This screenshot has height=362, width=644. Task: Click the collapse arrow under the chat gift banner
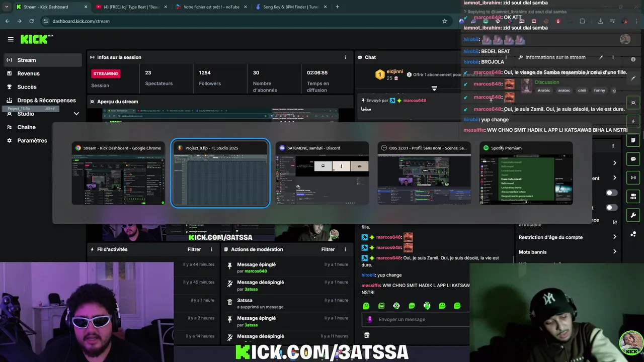click(434, 88)
